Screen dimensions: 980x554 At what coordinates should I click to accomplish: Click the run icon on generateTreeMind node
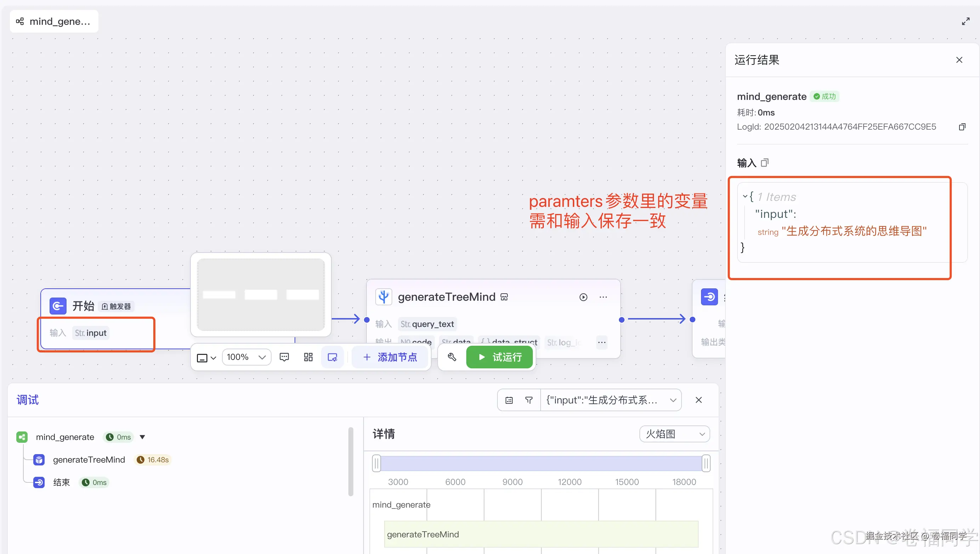(x=583, y=297)
